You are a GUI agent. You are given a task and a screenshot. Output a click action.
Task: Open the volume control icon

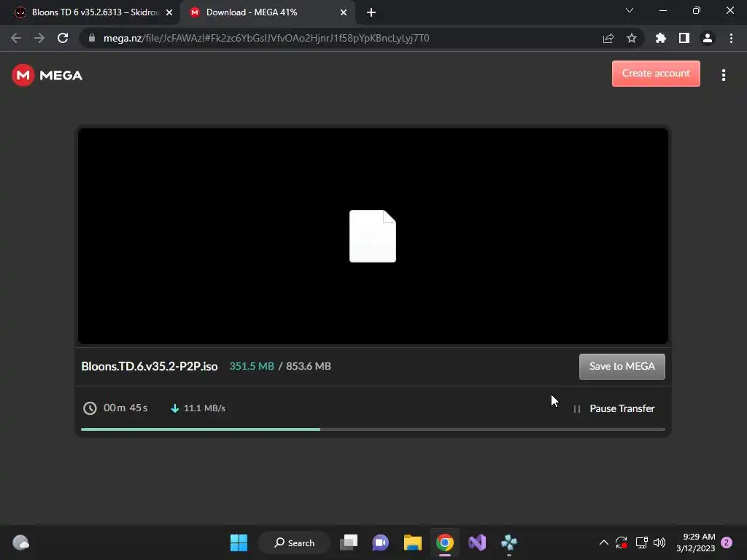(659, 542)
